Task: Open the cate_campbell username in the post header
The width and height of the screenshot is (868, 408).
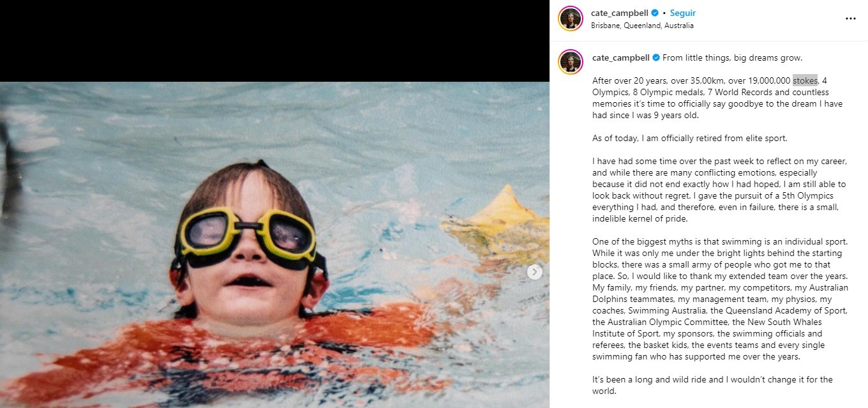Action: [x=620, y=13]
